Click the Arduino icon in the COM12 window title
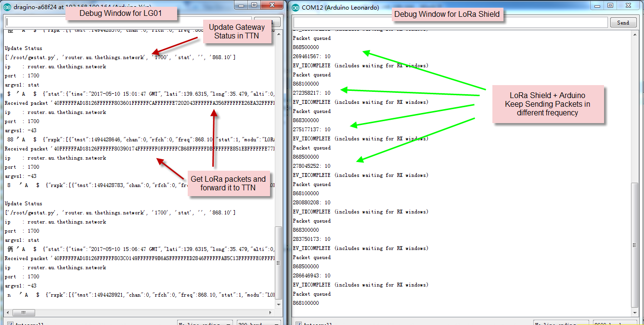This screenshot has width=644, height=325. (x=295, y=7)
